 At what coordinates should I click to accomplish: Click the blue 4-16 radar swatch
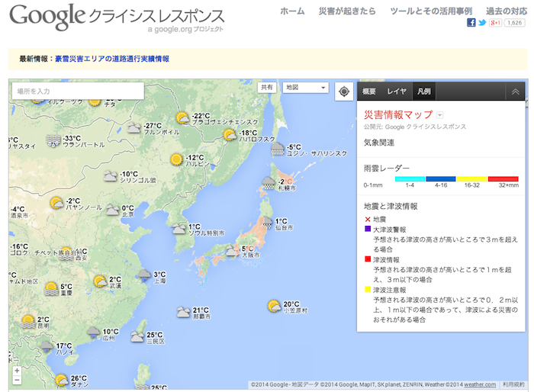pyautogui.click(x=441, y=178)
